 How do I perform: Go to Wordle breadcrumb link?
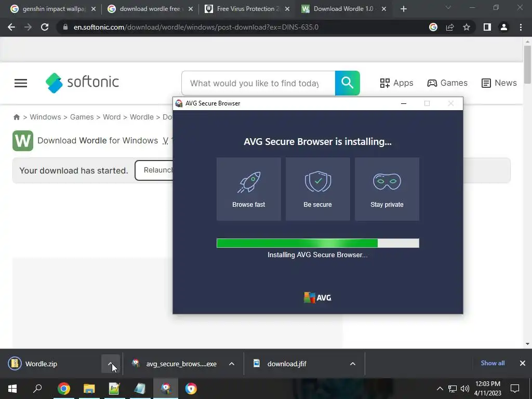tap(141, 117)
